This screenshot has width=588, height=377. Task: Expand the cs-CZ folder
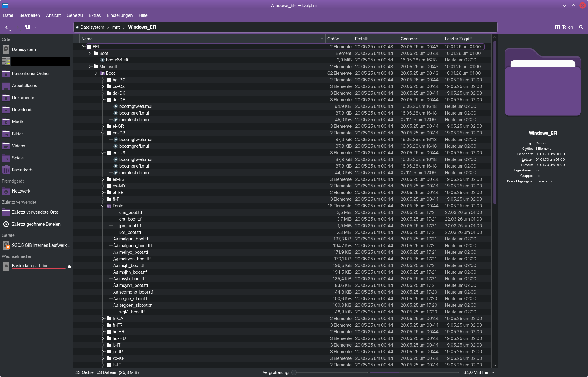[103, 86]
